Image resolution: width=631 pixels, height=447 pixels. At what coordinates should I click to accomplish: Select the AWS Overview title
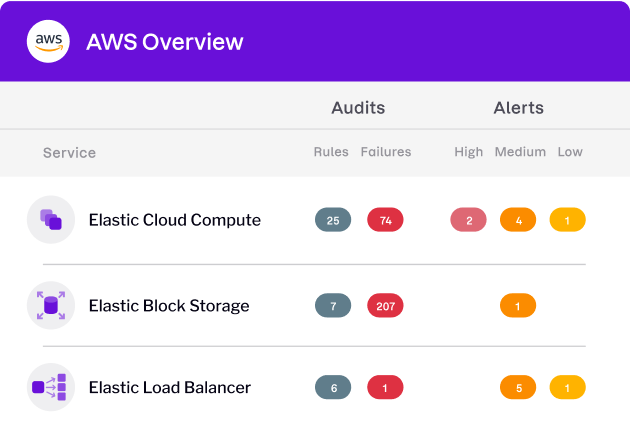click(165, 42)
